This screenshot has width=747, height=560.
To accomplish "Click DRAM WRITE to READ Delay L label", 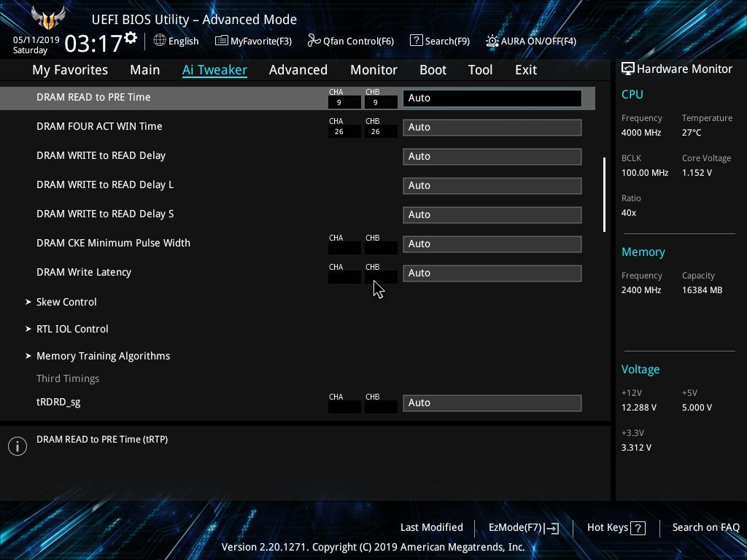I will tap(105, 184).
